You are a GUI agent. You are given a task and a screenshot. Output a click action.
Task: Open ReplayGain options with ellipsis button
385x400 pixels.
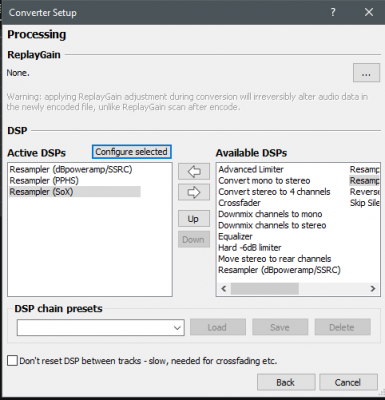[366, 73]
